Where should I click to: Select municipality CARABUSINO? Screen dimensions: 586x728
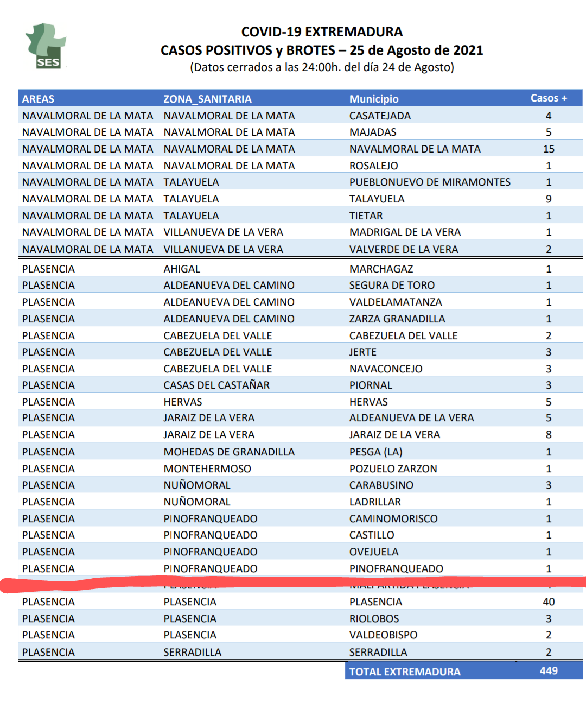[381, 485]
